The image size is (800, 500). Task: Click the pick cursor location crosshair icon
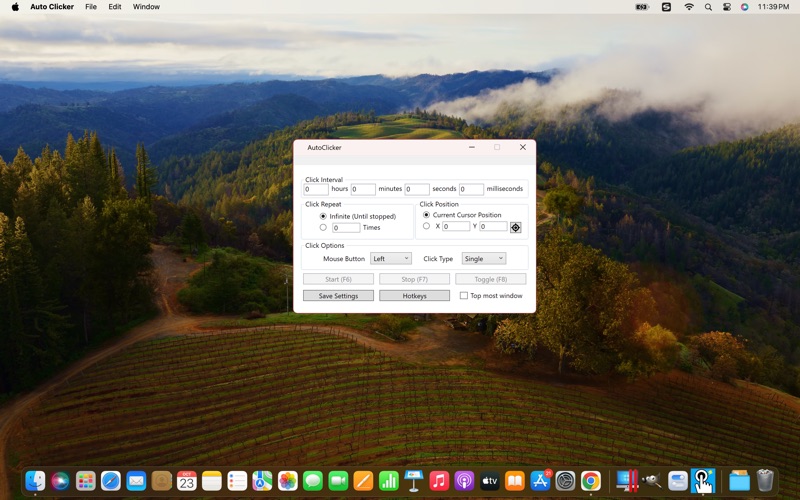click(516, 227)
